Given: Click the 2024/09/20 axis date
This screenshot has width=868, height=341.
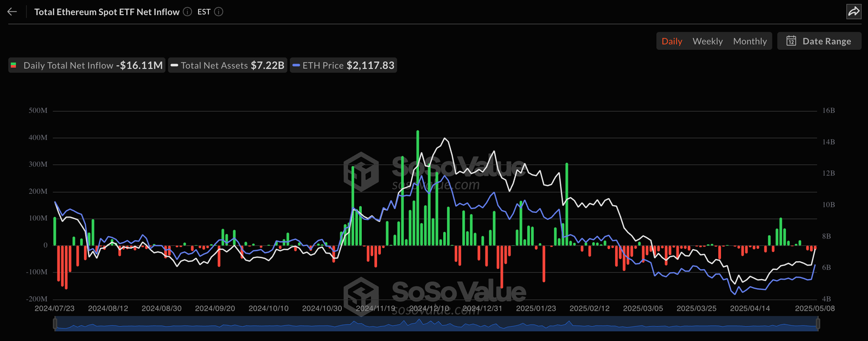Looking at the screenshot, I should coord(215,308).
